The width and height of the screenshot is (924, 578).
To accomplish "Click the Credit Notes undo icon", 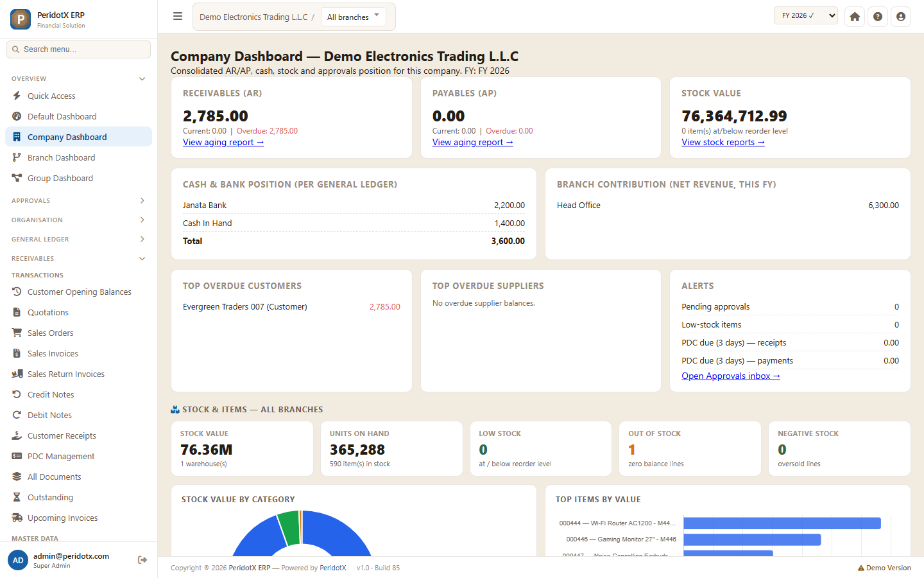I will [17, 394].
